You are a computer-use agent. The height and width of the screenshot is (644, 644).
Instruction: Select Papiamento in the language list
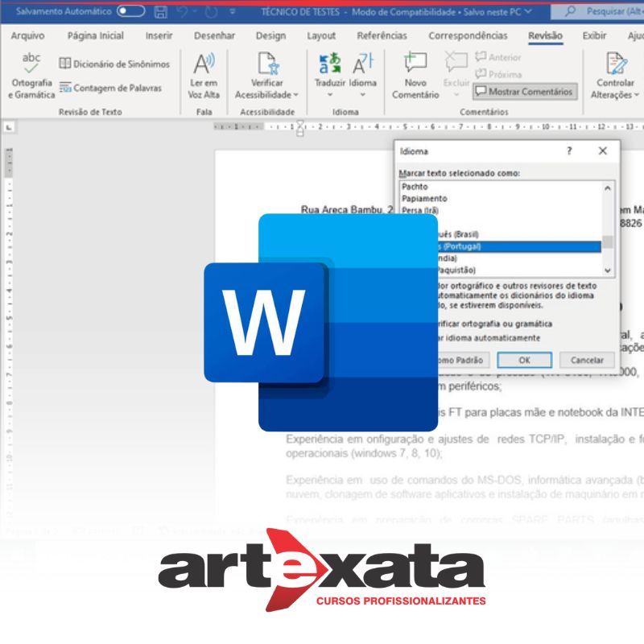[424, 198]
